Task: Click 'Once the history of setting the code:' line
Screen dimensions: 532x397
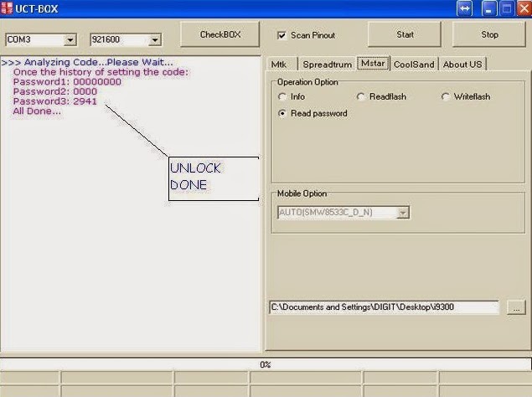Action: click(x=101, y=72)
